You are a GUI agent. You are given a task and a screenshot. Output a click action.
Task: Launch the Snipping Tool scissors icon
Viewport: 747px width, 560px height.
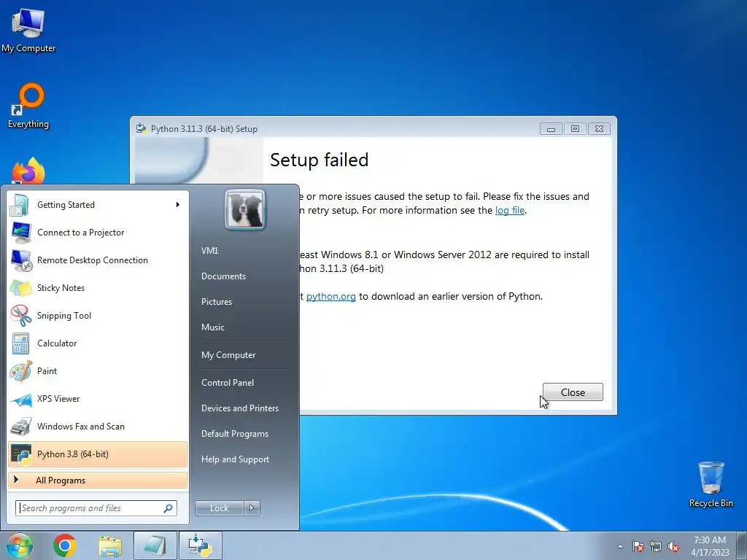(x=20, y=315)
